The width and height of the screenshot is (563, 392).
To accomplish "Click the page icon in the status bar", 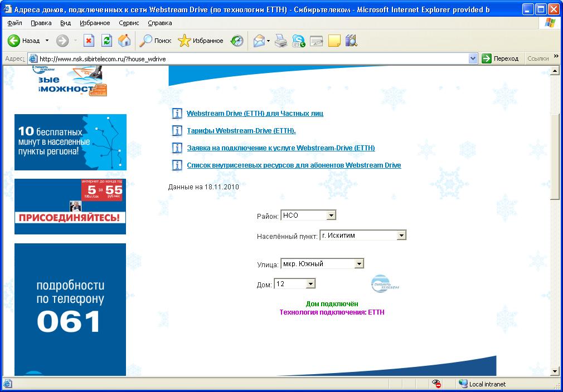I will coord(8,384).
